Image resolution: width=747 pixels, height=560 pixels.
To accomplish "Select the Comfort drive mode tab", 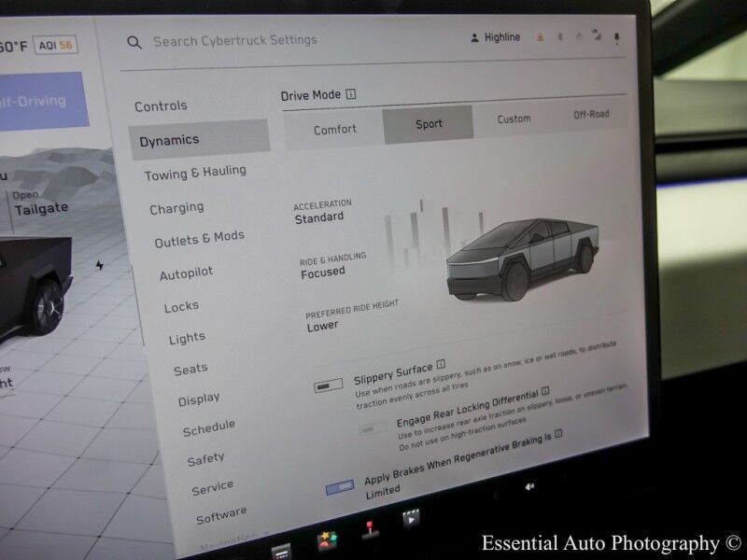I will coord(335,130).
